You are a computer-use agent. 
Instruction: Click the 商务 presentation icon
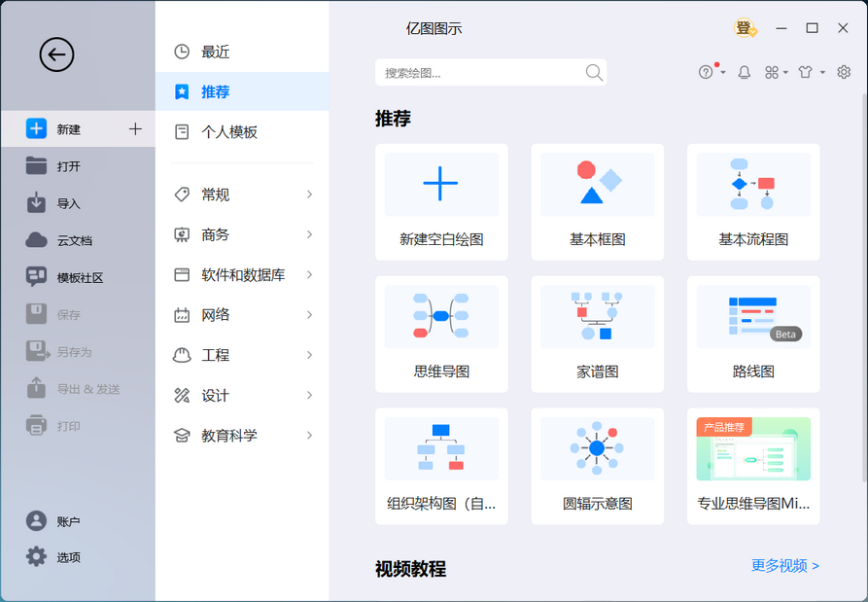point(182,234)
